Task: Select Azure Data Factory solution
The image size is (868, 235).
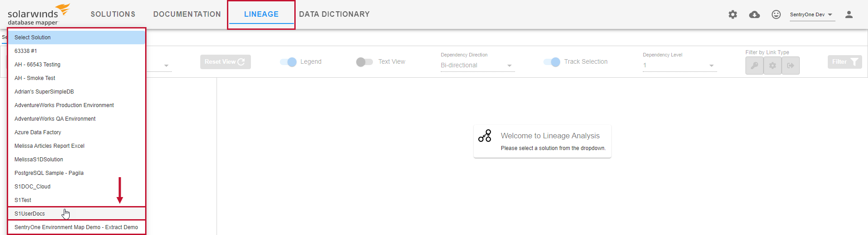Action: pos(76,132)
